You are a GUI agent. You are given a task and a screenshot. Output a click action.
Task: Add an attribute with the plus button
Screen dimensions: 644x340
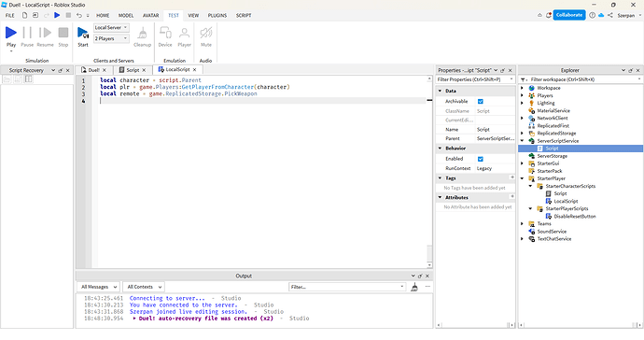point(512,197)
